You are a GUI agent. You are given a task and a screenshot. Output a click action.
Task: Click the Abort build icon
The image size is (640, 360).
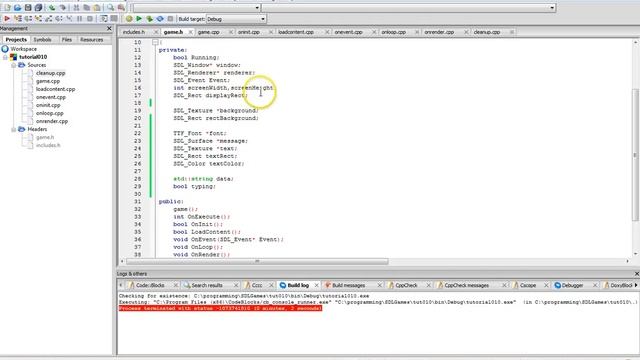click(170, 19)
